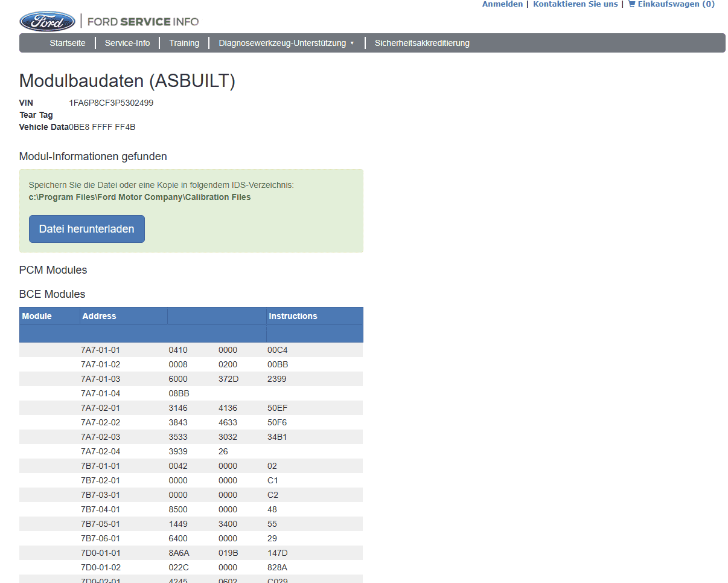Click address cell 7D0-01-02
Screen dimensions: 728x583
click(x=100, y=567)
